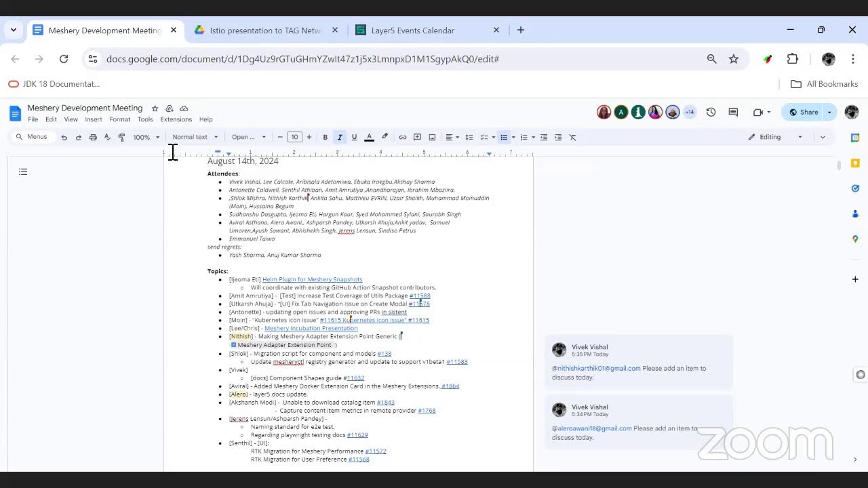Get add-ons using the plus icon

pos(855,279)
